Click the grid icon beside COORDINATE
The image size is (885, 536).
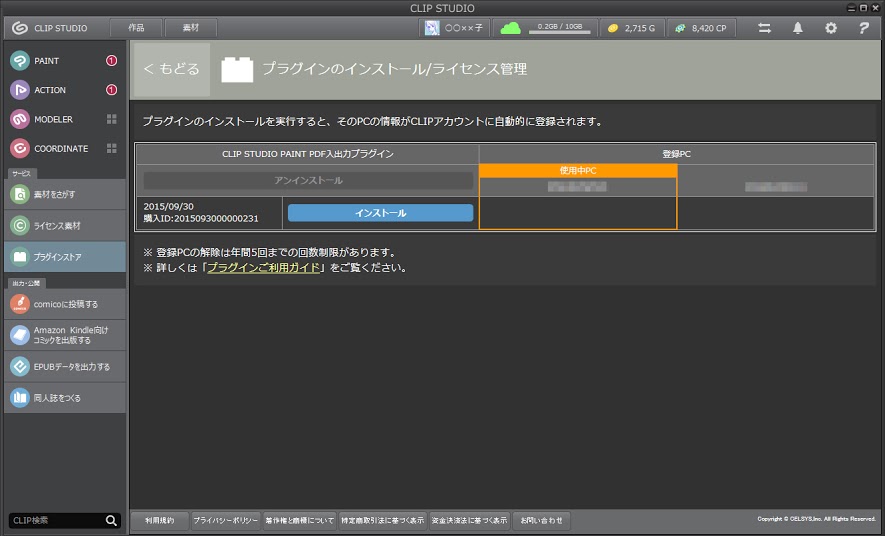(112, 148)
